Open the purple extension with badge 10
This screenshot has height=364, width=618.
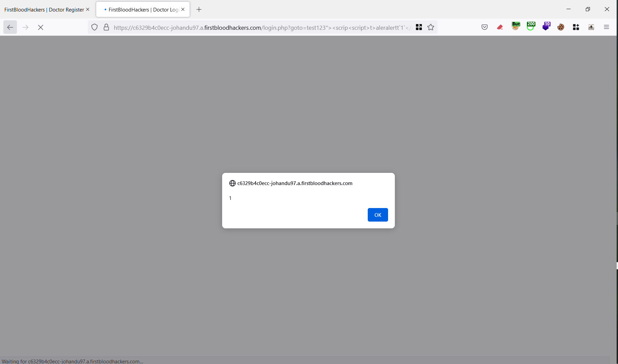click(546, 26)
